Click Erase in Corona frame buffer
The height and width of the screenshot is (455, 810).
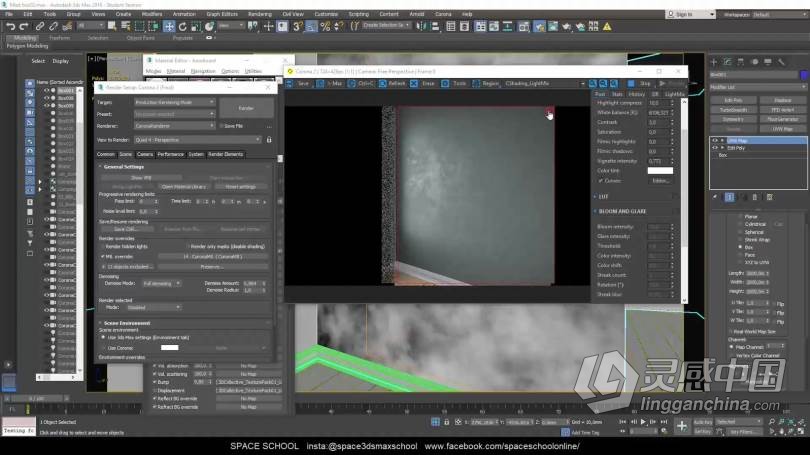(x=424, y=83)
